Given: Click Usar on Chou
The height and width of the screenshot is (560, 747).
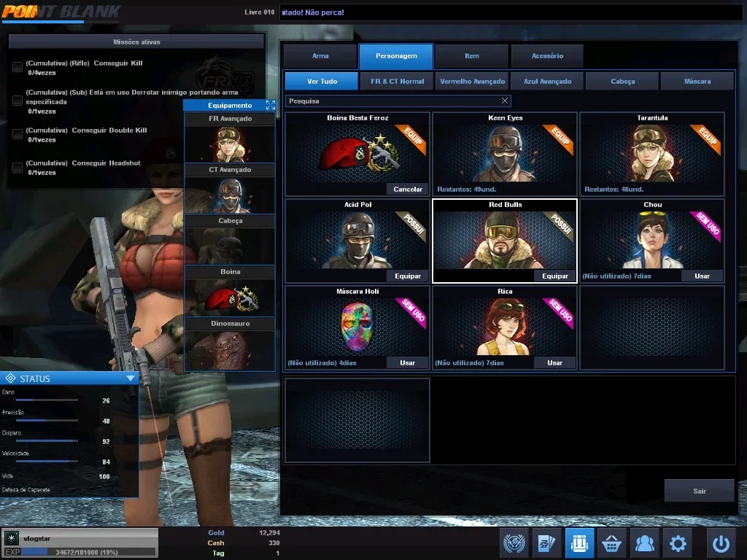Looking at the screenshot, I should click(702, 276).
